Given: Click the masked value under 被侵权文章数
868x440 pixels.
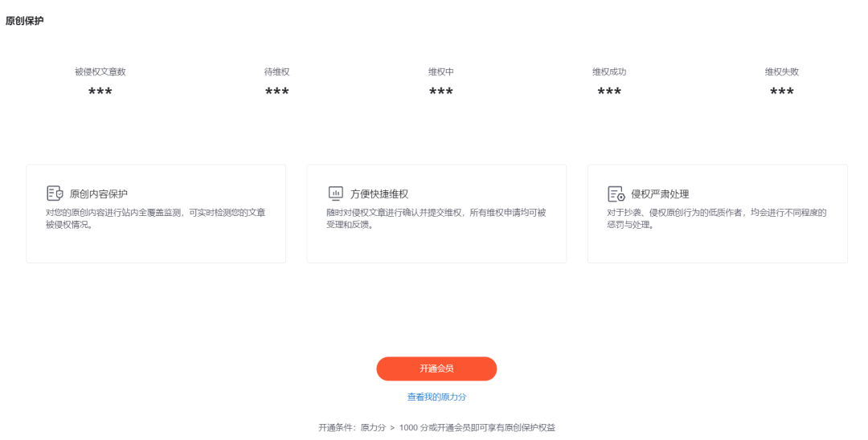Looking at the screenshot, I should click(x=100, y=92).
